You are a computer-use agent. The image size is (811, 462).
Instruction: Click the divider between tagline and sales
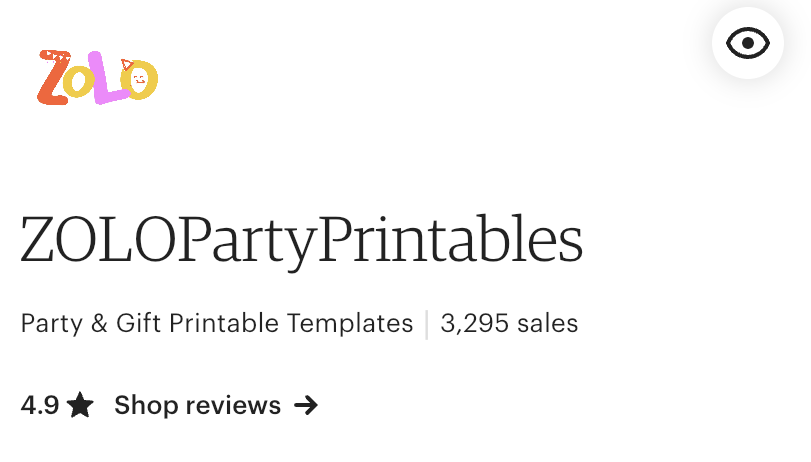pyautogui.click(x=427, y=324)
